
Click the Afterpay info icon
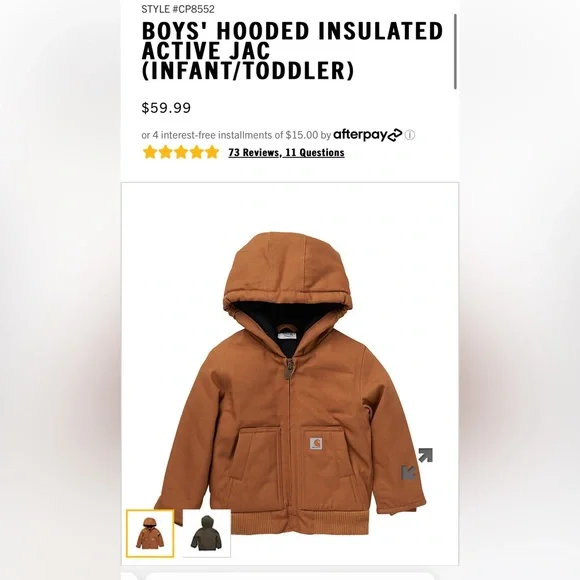tap(409, 135)
